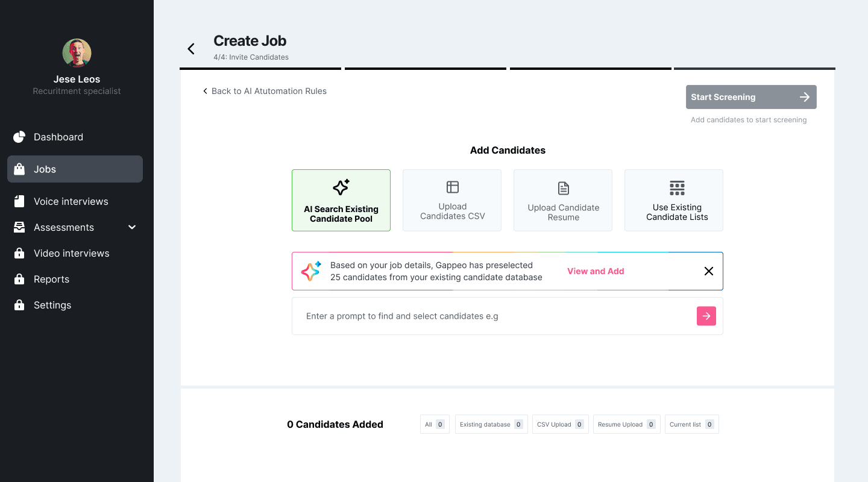Dismiss the Gappeo preselected candidates banner
This screenshot has width=868, height=482.
709,271
